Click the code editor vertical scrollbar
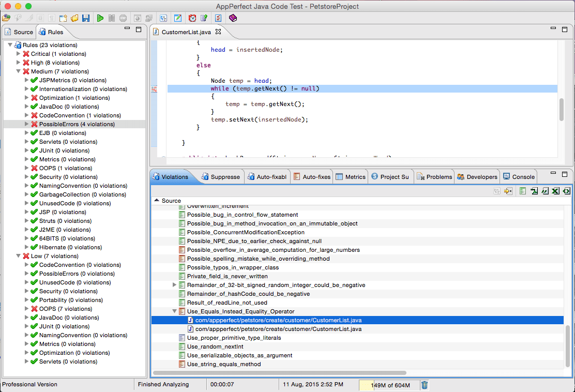 pos(562,109)
